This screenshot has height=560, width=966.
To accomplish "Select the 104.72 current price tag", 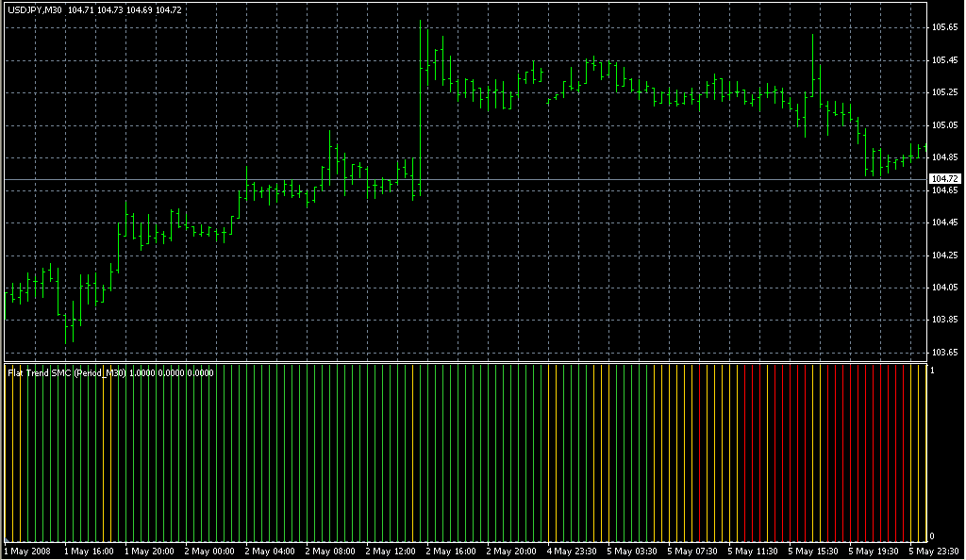I will pos(944,178).
